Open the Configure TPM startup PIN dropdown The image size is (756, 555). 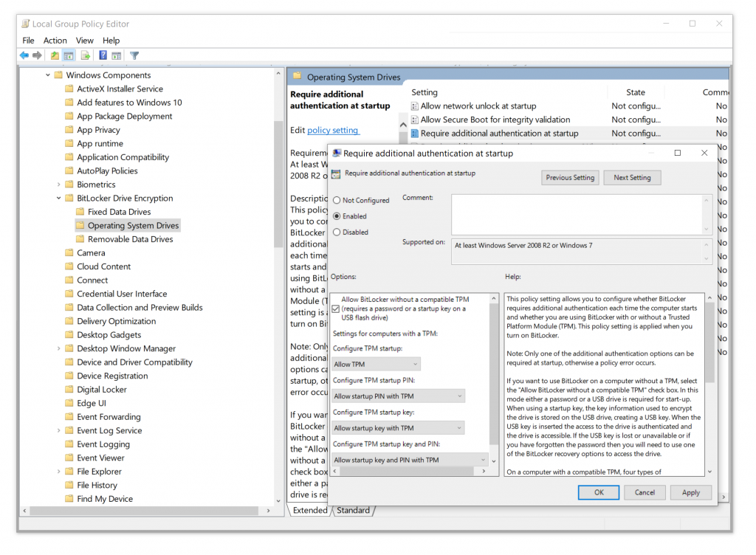[398, 396]
